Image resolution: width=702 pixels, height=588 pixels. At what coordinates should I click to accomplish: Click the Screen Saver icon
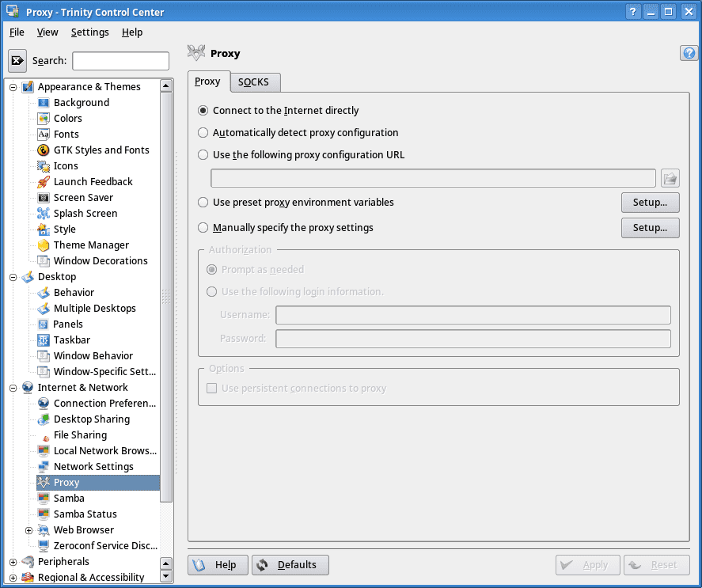pyautogui.click(x=44, y=198)
